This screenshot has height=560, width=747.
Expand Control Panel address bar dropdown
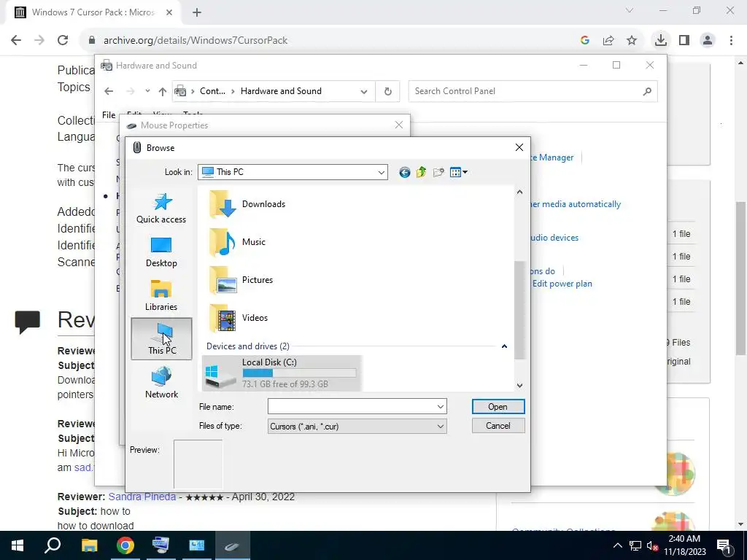[364, 91]
